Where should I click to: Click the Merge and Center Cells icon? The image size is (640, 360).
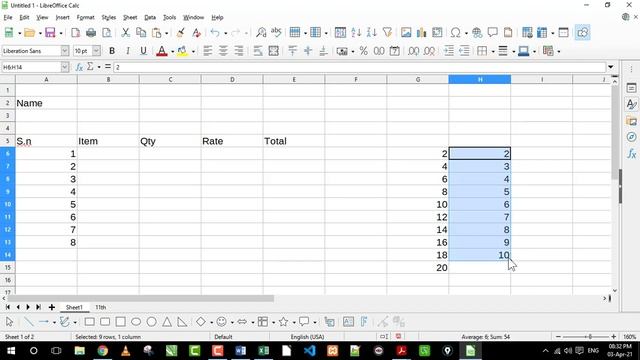[x=273, y=51]
